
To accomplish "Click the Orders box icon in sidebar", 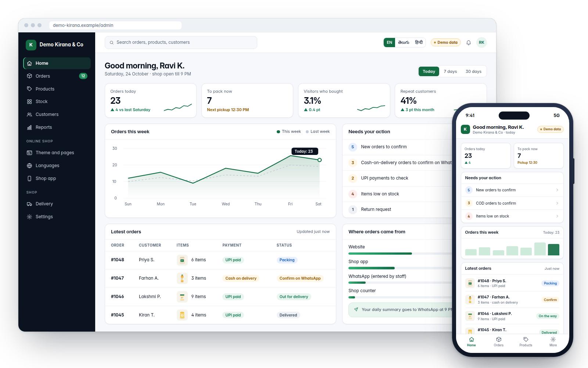I will click(29, 76).
